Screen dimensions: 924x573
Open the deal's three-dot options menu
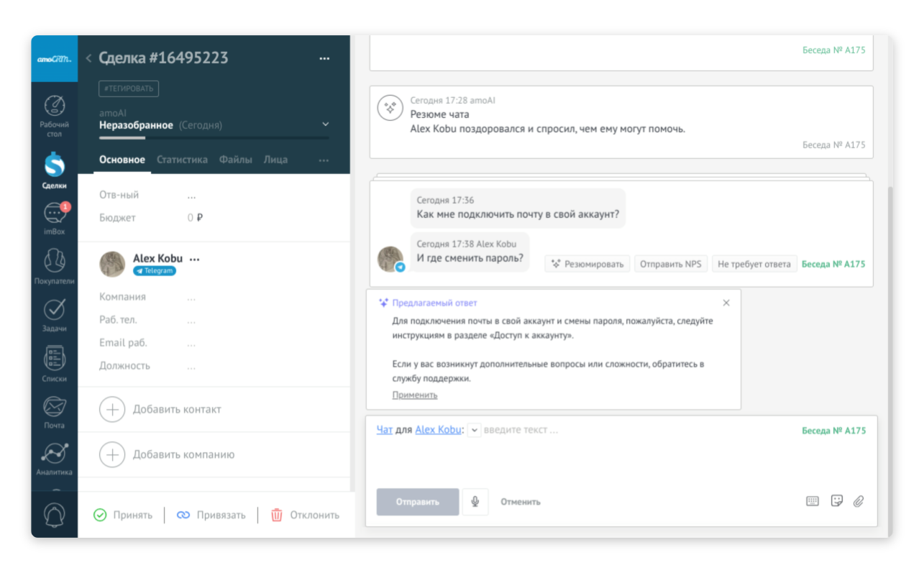click(x=324, y=58)
